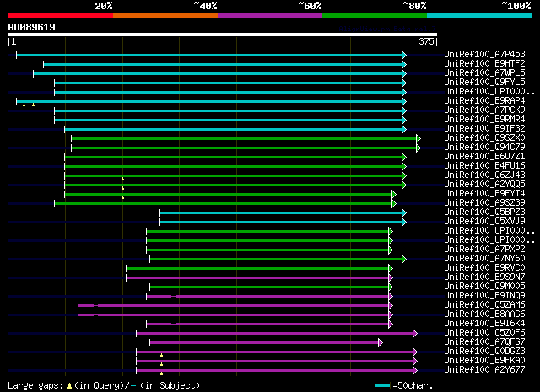Screen dimensions: 540x392
Task: Select the UniRef100_Q5BPZ3 label
Action: (x=484, y=212)
